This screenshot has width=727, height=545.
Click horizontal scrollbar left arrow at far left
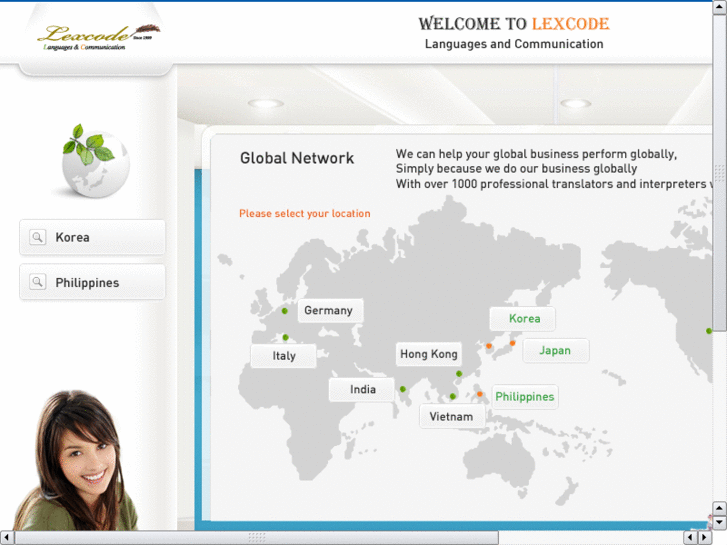[x=6, y=538]
